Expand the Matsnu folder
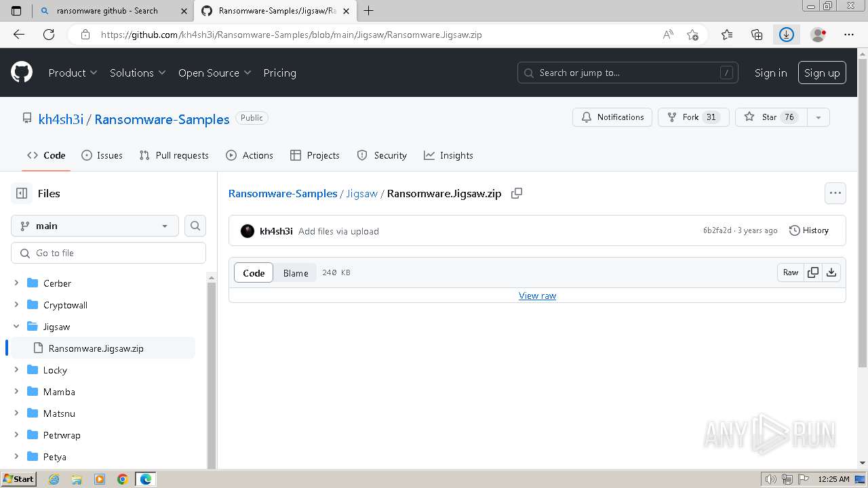Image resolution: width=868 pixels, height=488 pixels. (16, 413)
